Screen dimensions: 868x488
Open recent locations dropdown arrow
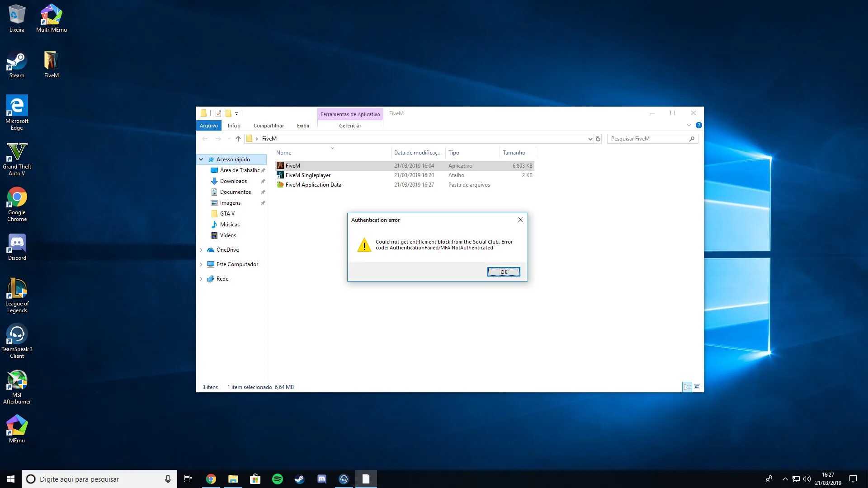click(x=229, y=139)
